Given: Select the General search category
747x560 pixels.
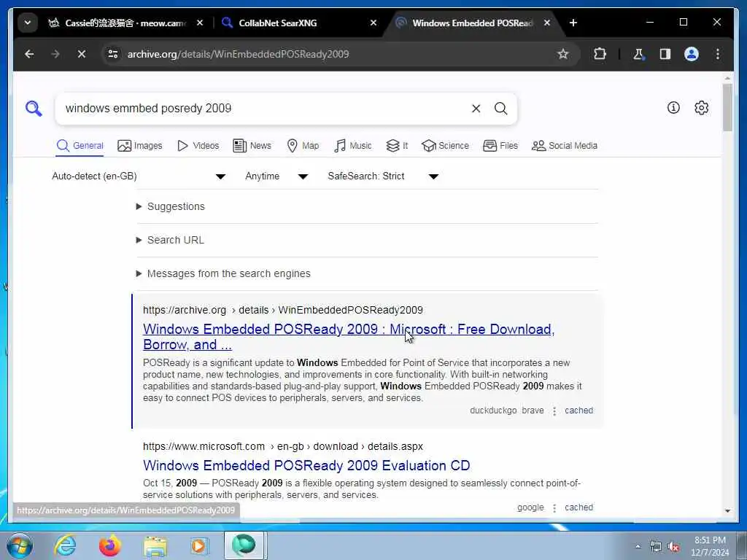Looking at the screenshot, I should point(80,146).
